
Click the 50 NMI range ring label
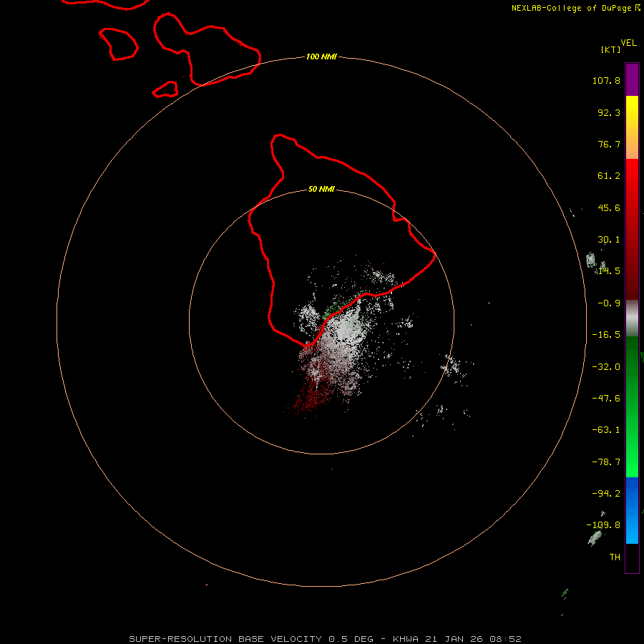pos(321,190)
